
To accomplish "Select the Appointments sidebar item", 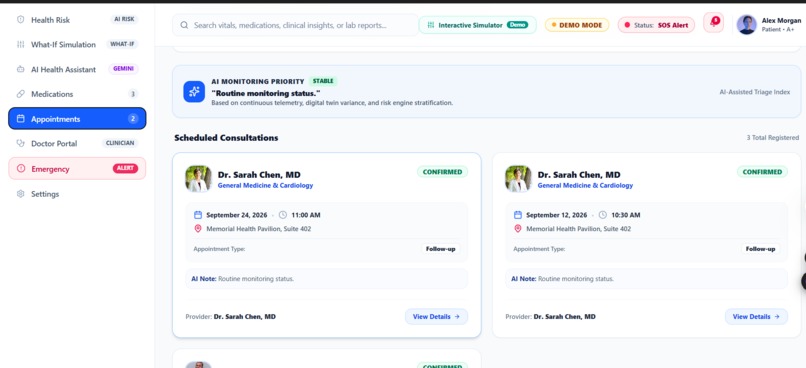I will 77,119.
